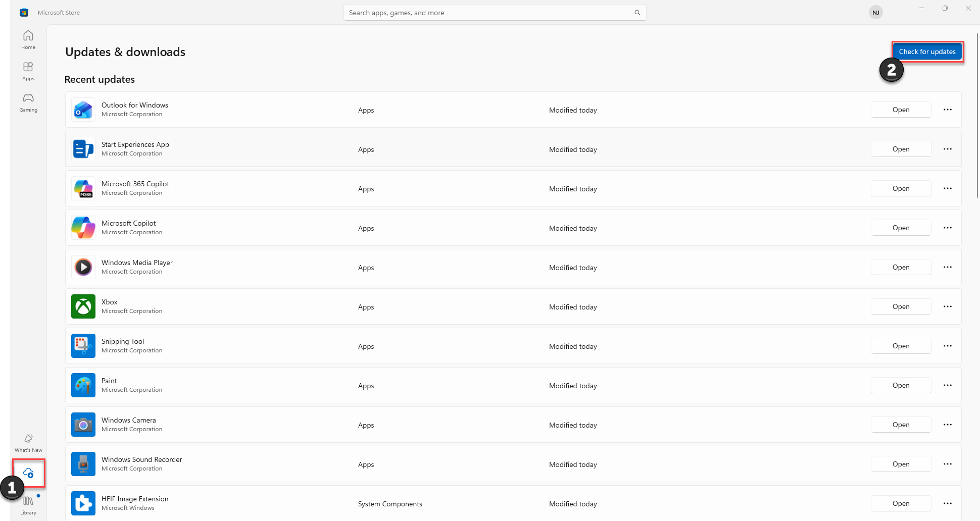Open the Gaming section in sidebar
The width and height of the screenshot is (980, 521).
tap(28, 102)
